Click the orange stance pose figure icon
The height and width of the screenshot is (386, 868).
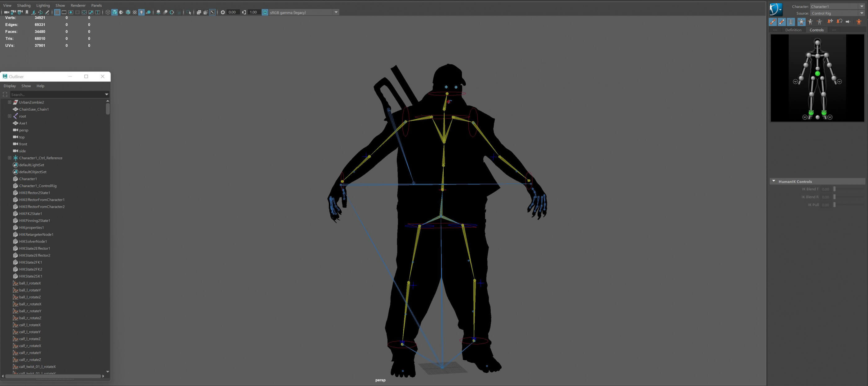(x=859, y=22)
